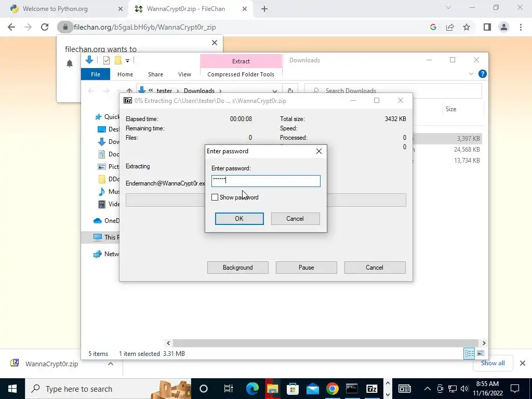532x399 pixels.
Task: Select OneDrive in navigation pane
Action: [106, 220]
